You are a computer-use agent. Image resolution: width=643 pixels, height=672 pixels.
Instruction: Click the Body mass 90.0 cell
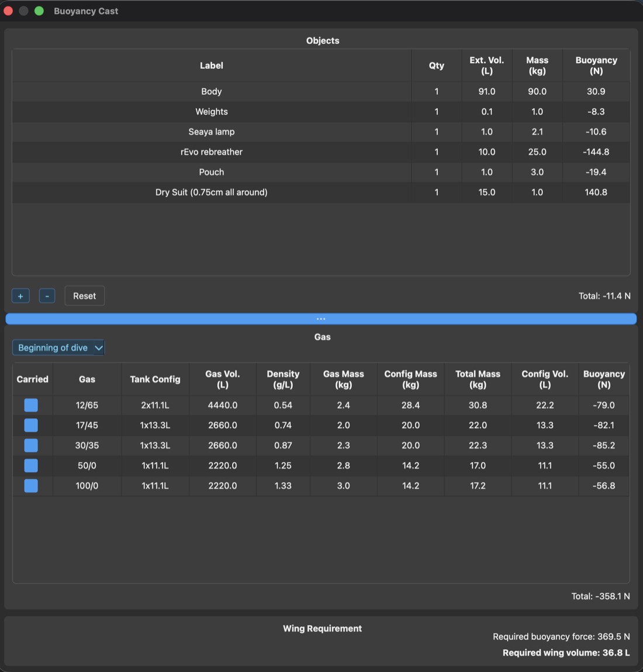pyautogui.click(x=537, y=91)
